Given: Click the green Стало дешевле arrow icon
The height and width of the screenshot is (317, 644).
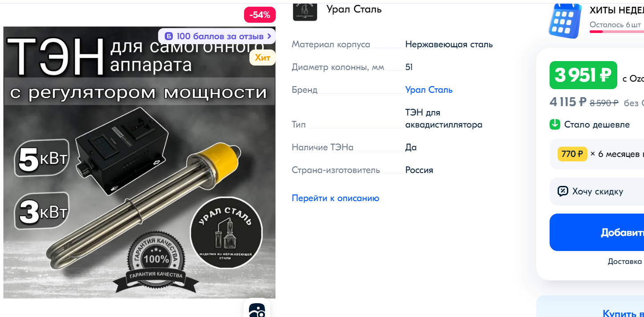Looking at the screenshot, I should (554, 124).
